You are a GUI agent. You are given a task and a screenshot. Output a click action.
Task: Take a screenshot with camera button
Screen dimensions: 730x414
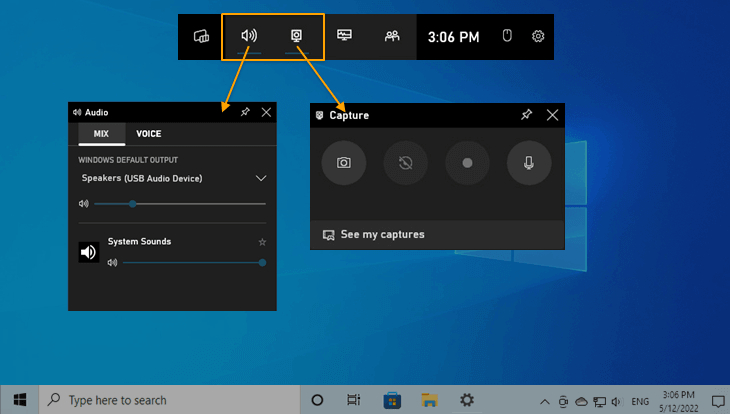pos(344,163)
